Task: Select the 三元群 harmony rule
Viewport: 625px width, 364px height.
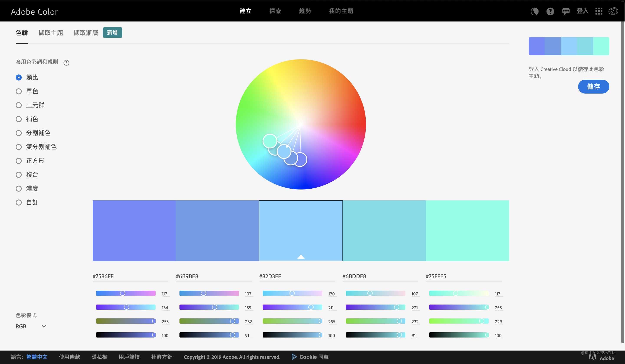Action: tap(30, 105)
